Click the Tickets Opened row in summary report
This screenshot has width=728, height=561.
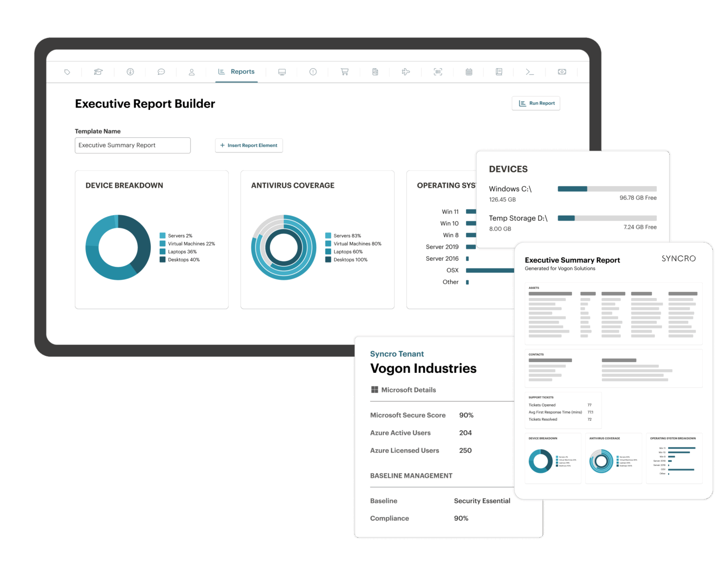560,405
